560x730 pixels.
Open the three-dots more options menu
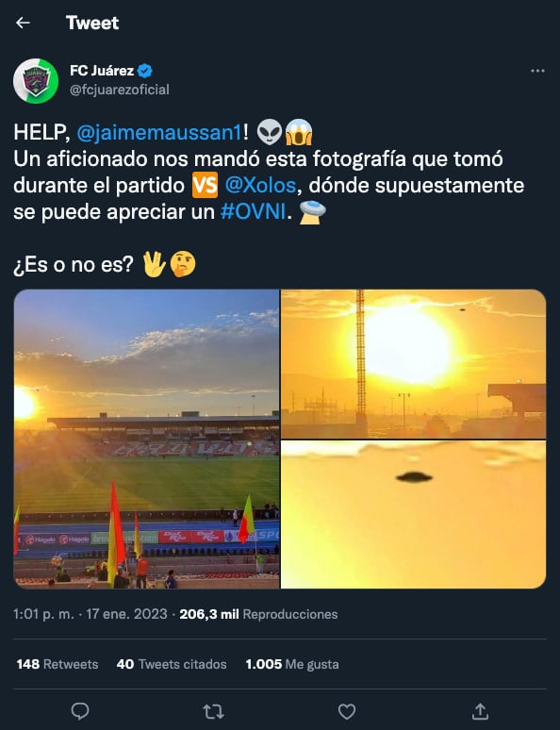pos(537,71)
